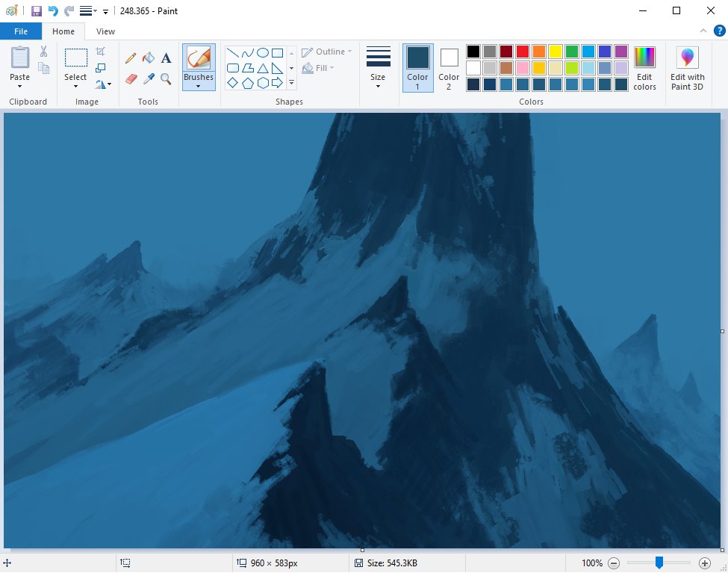Choose the Rectangle shape

click(278, 52)
